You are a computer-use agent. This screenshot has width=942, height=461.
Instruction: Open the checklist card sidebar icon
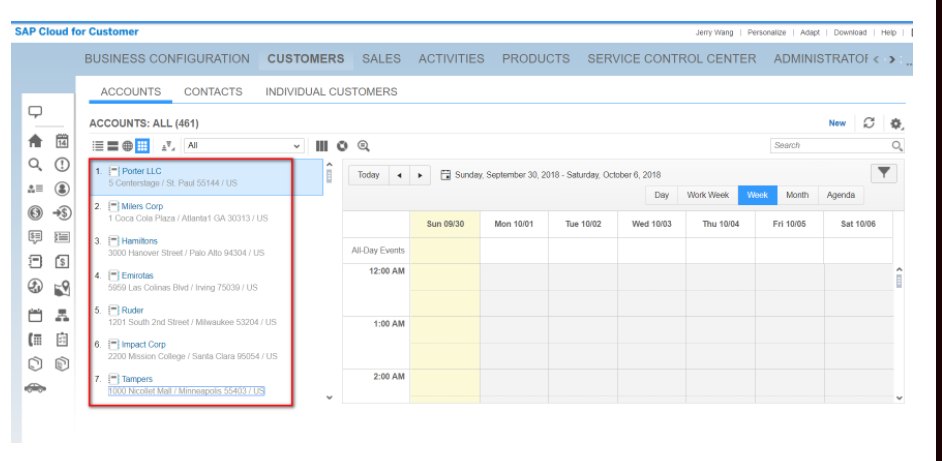62,237
